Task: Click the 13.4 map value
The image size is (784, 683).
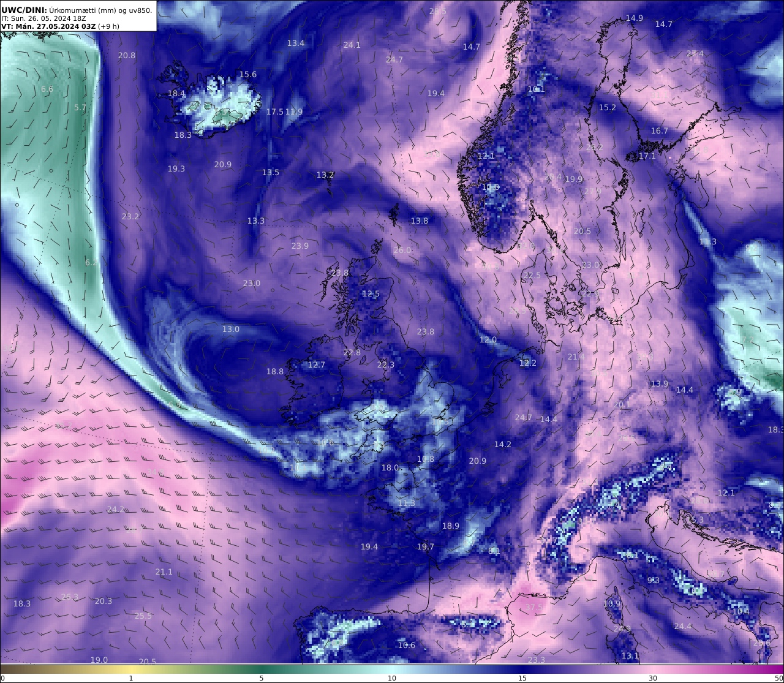Action: [x=296, y=43]
